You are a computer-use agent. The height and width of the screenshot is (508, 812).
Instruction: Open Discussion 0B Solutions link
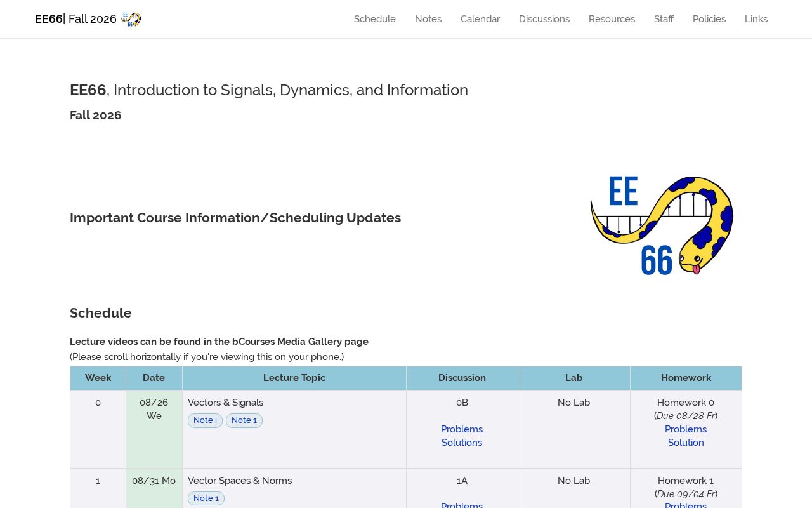462,443
